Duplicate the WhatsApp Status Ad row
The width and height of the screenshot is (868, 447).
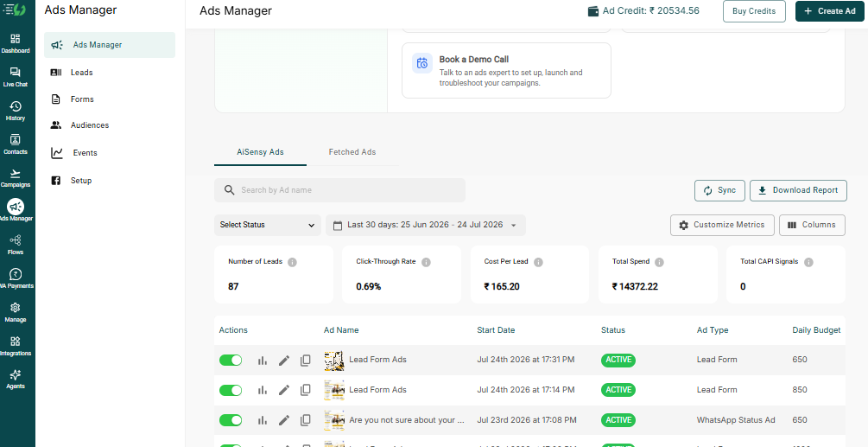(x=305, y=420)
